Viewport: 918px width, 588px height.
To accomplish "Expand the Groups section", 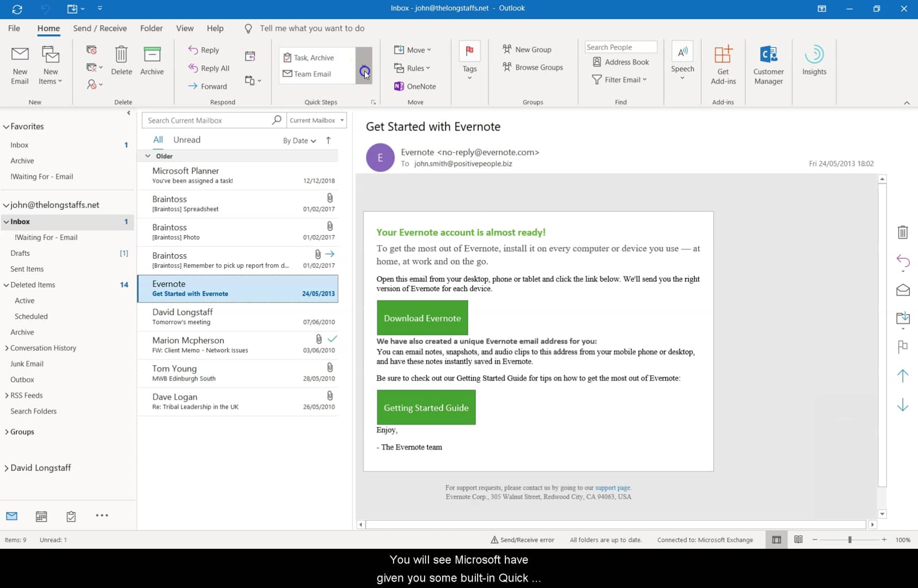I will point(6,432).
